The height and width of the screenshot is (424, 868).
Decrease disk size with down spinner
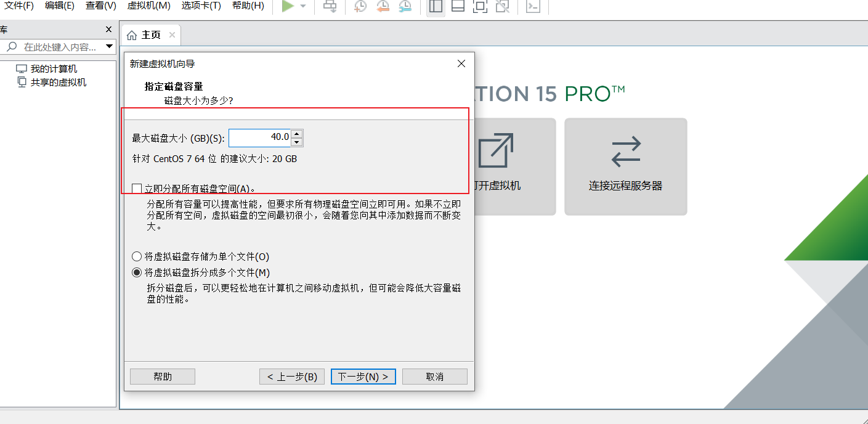pyautogui.click(x=297, y=142)
